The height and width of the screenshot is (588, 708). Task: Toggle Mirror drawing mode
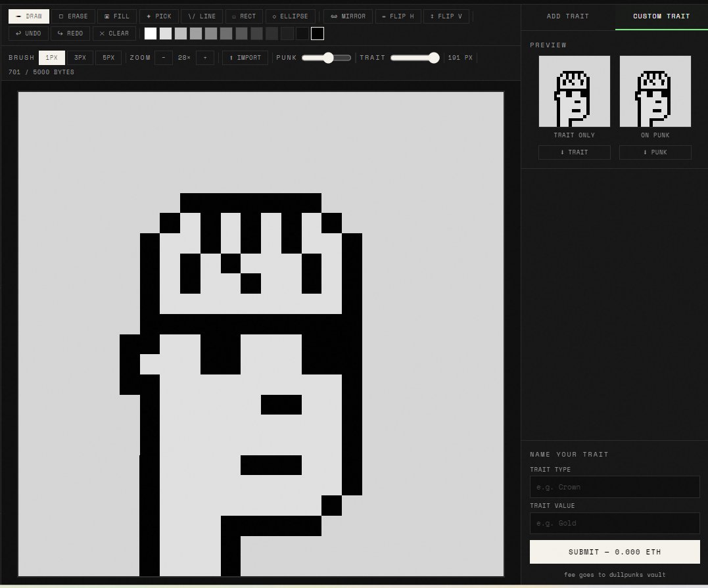[x=348, y=16]
